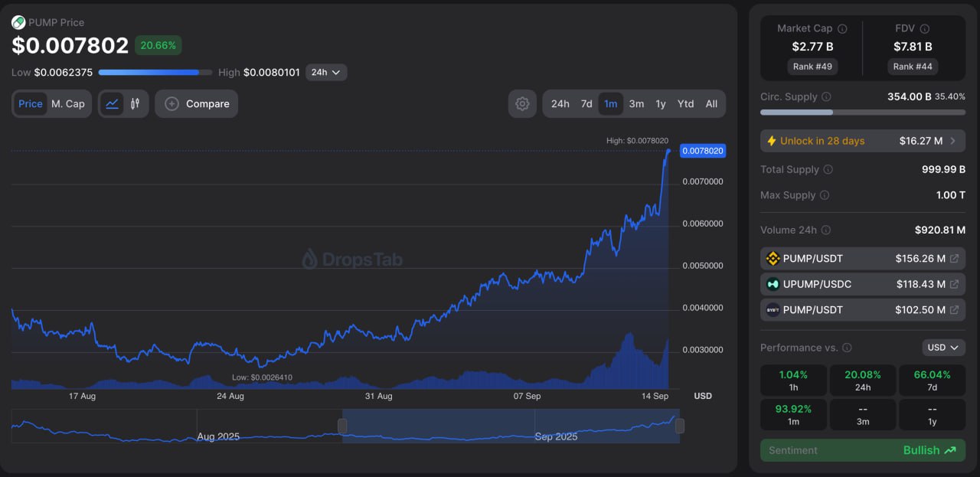Click Performance vs. info icon
This screenshot has height=477, width=980.
click(x=847, y=348)
